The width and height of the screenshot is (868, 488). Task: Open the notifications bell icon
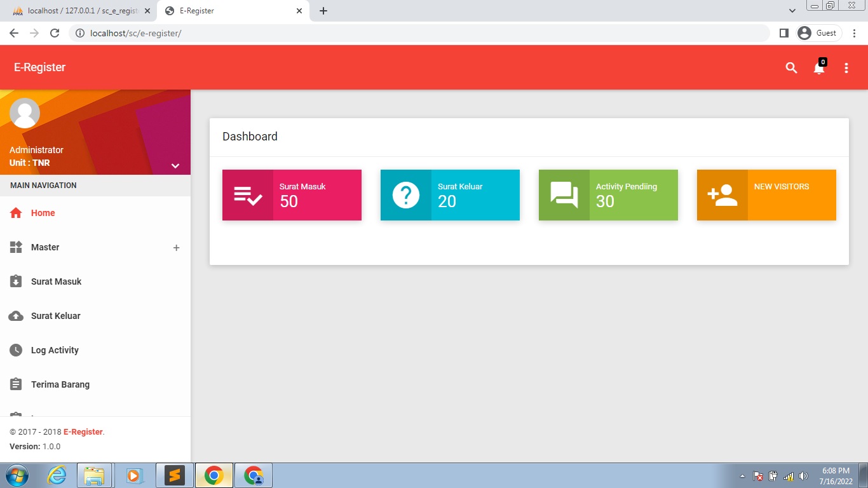(x=819, y=68)
